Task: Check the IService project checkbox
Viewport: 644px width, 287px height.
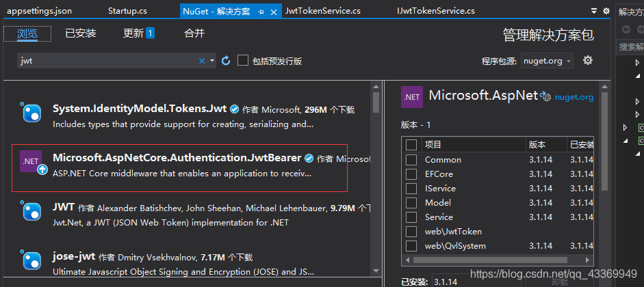Action: tap(411, 189)
